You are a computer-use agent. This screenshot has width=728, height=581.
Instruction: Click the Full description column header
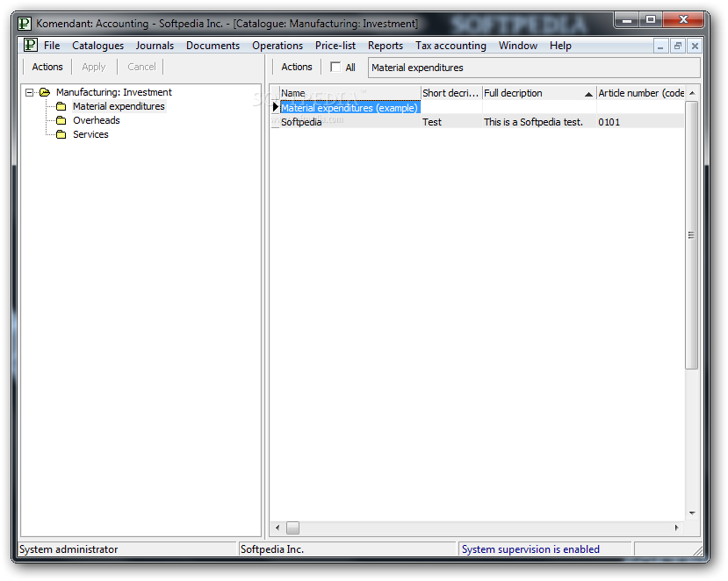[539, 93]
